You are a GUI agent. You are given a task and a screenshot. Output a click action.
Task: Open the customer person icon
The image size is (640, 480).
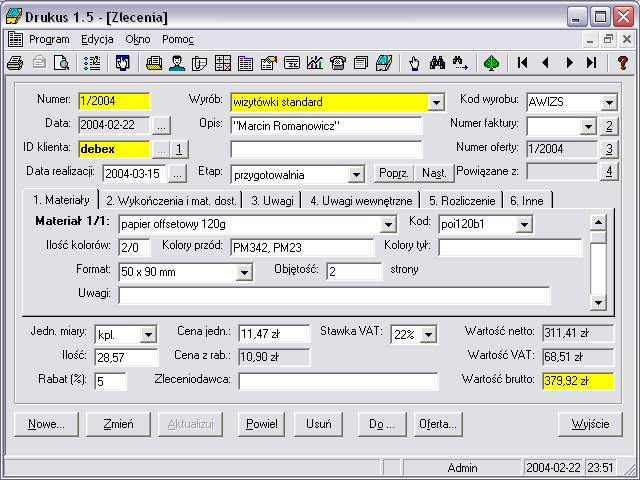(x=177, y=63)
